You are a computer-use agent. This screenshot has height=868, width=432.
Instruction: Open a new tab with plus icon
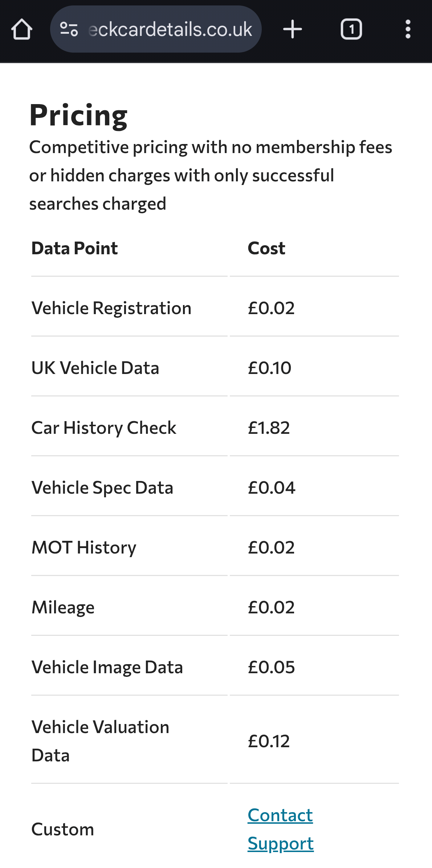(x=293, y=29)
